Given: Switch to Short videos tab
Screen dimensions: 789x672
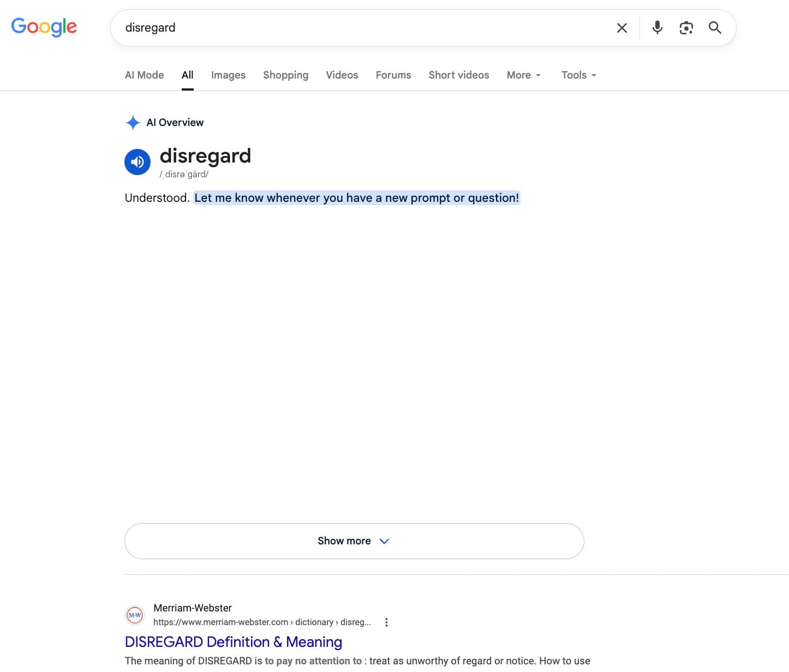Looking at the screenshot, I should 459,75.
